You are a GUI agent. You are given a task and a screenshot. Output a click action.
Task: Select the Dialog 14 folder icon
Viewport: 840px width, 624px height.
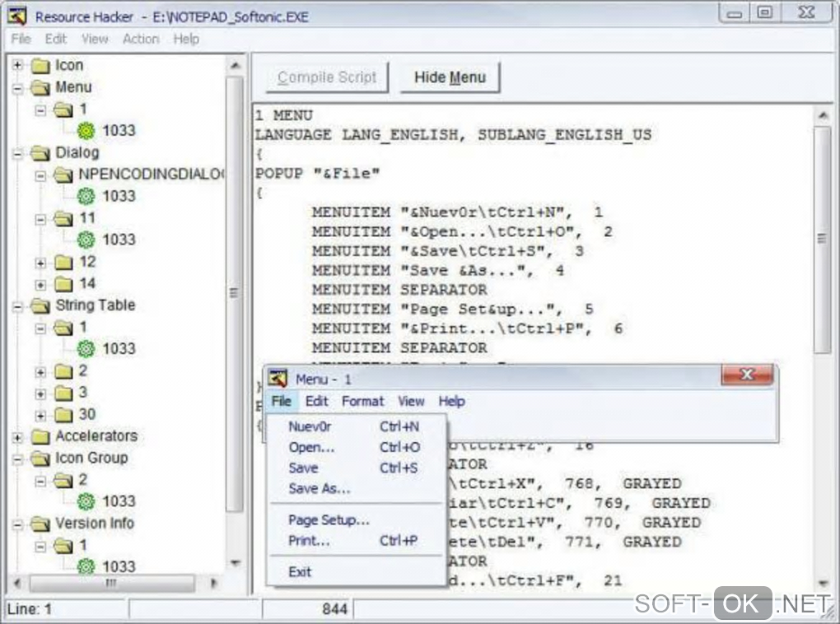63,283
